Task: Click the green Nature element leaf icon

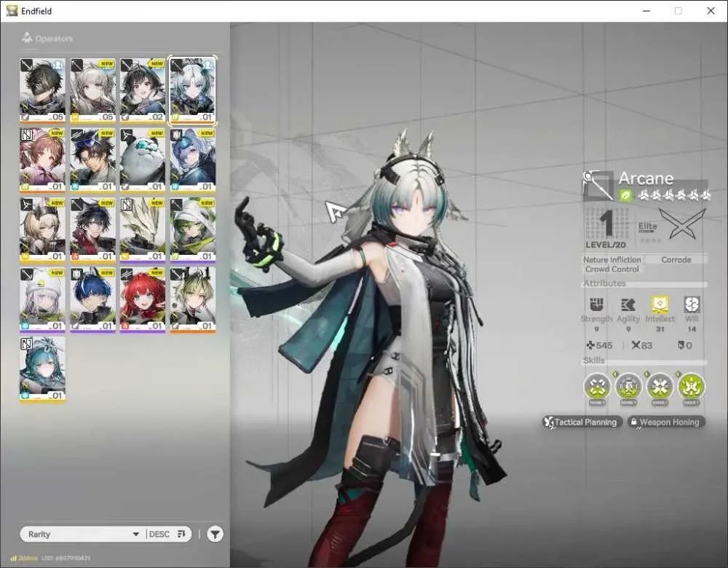Action: pos(626,196)
